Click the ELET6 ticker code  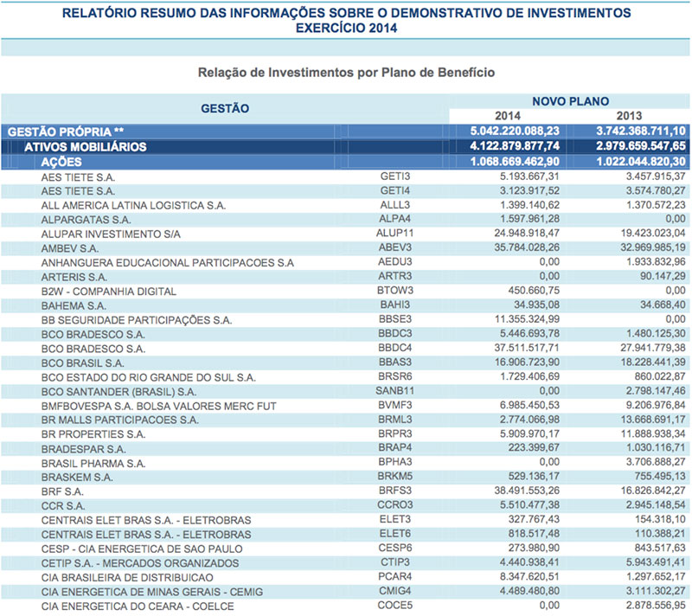pyautogui.click(x=394, y=535)
